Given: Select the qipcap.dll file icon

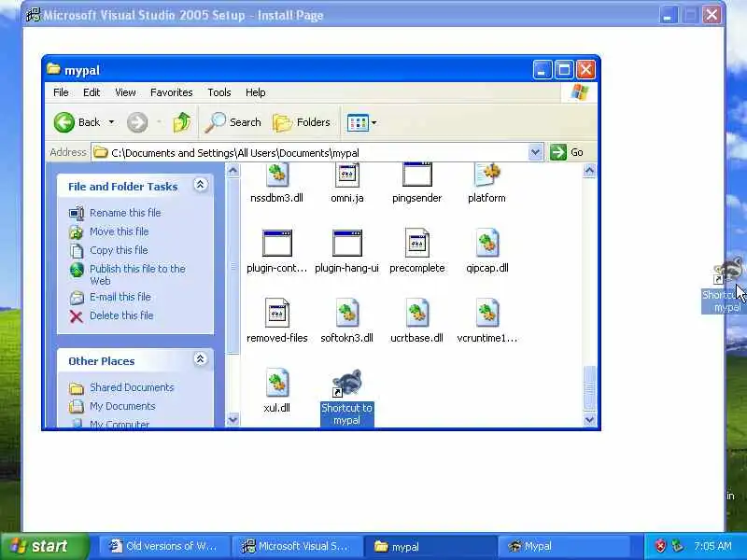Looking at the screenshot, I should point(486,244).
